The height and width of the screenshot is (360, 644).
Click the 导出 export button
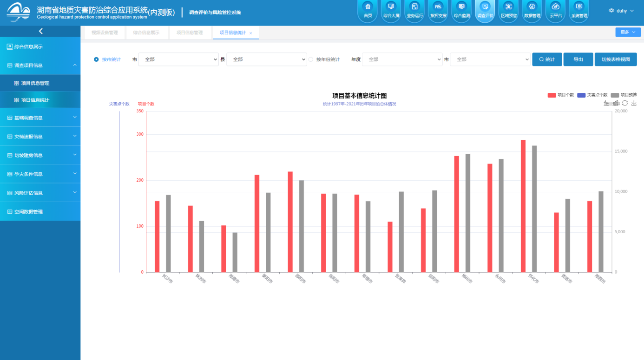(578, 59)
